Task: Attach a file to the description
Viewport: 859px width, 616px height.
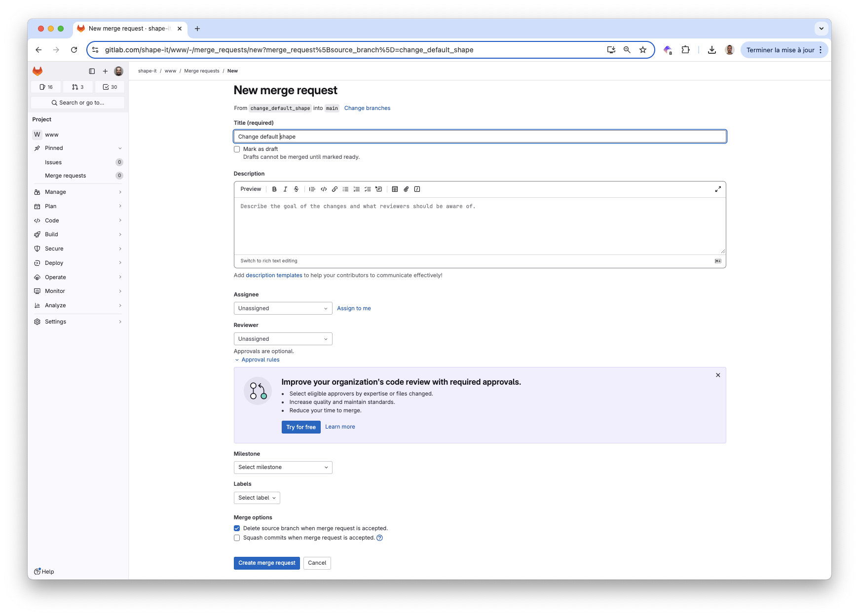Action: [406, 189]
